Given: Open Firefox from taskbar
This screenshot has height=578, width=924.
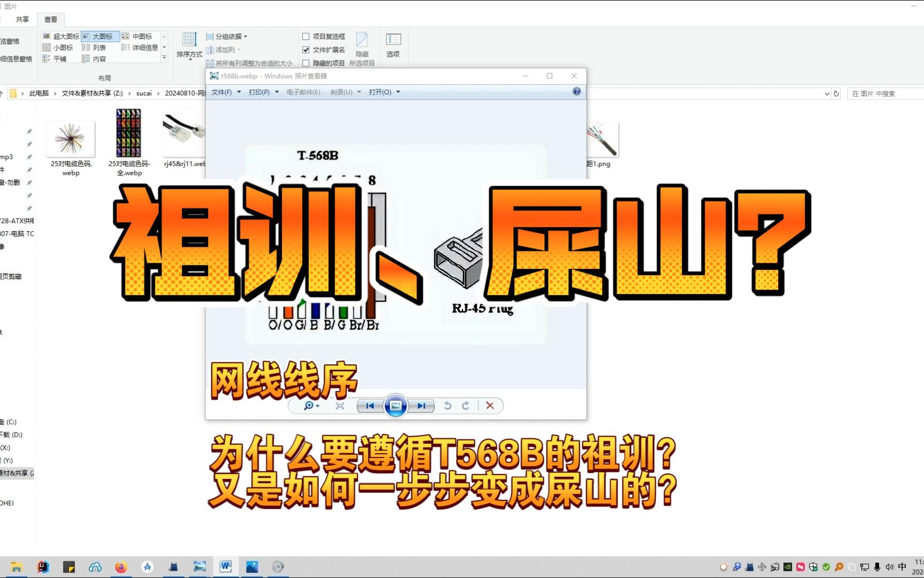Looking at the screenshot, I should pos(121,567).
